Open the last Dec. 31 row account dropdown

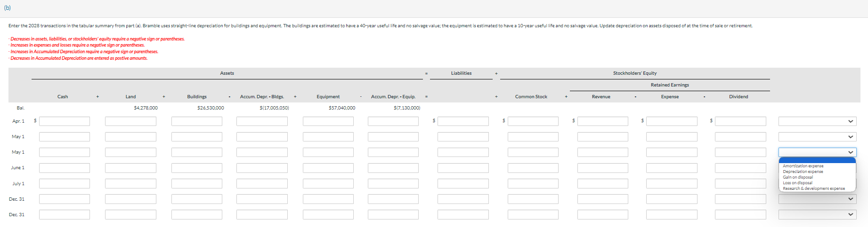[817, 215]
